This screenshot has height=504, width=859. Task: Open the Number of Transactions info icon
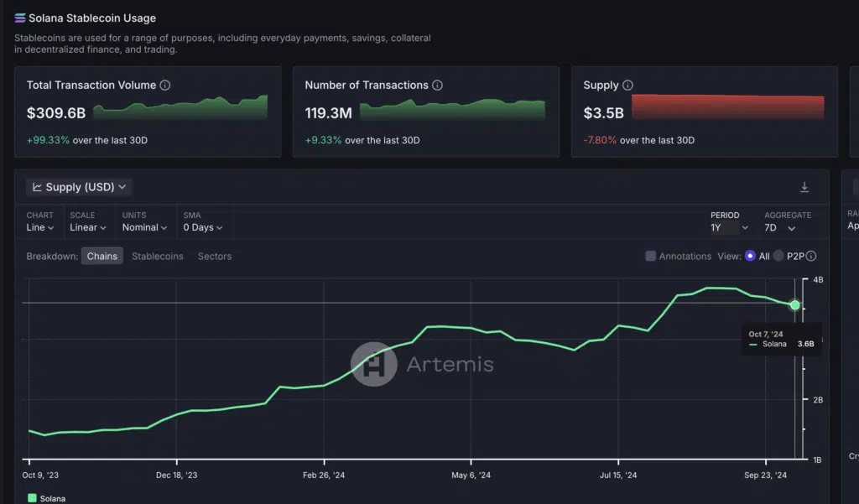point(437,86)
